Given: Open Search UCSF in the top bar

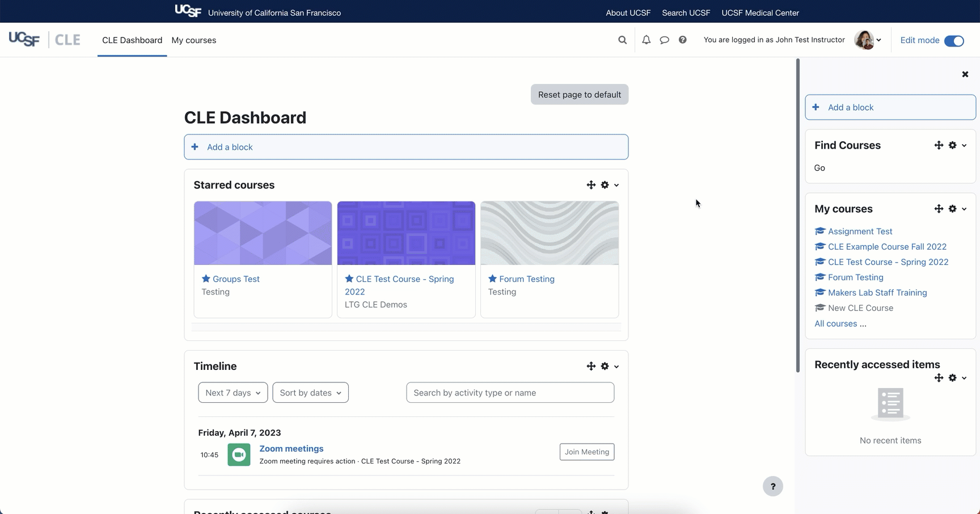Looking at the screenshot, I should [x=686, y=12].
